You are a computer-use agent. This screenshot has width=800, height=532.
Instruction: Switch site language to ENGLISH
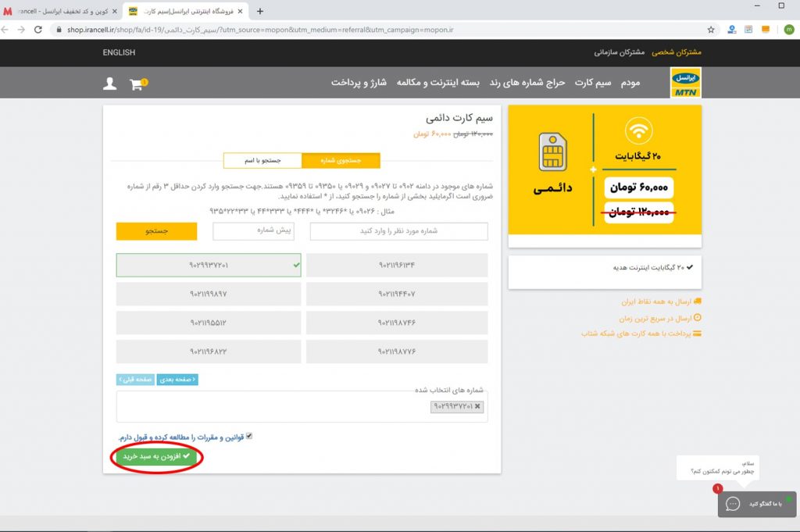(x=119, y=52)
